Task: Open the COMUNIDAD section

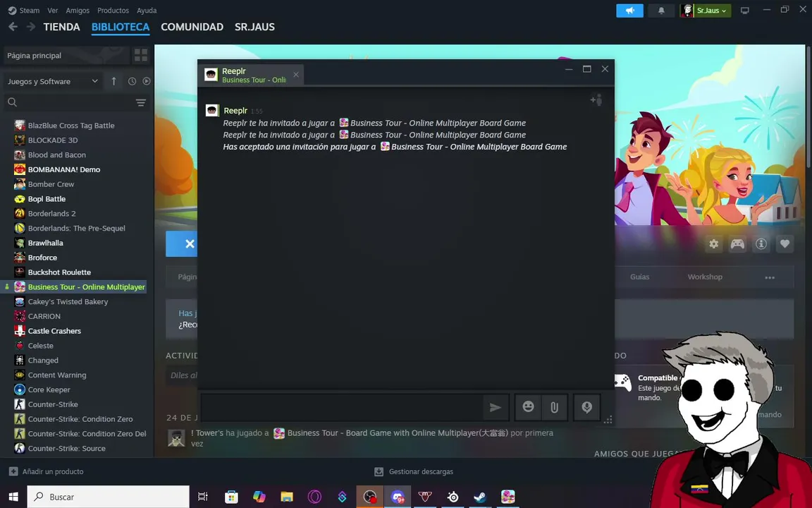Action: [x=192, y=27]
